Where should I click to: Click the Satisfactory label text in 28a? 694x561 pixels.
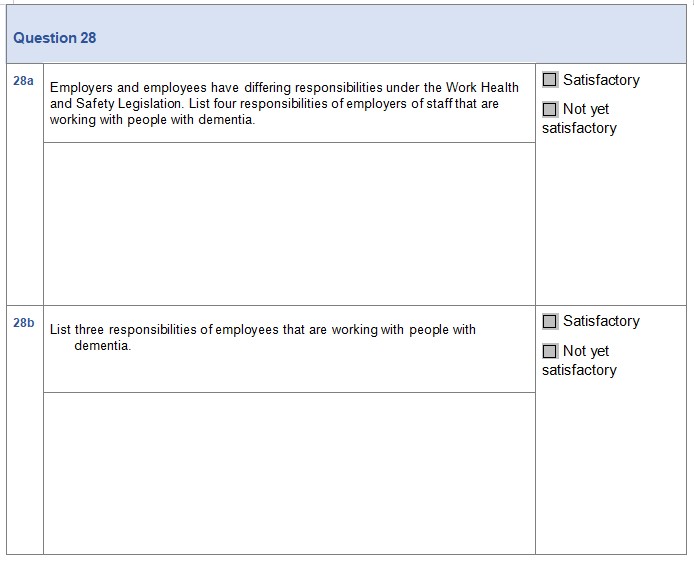(601, 80)
